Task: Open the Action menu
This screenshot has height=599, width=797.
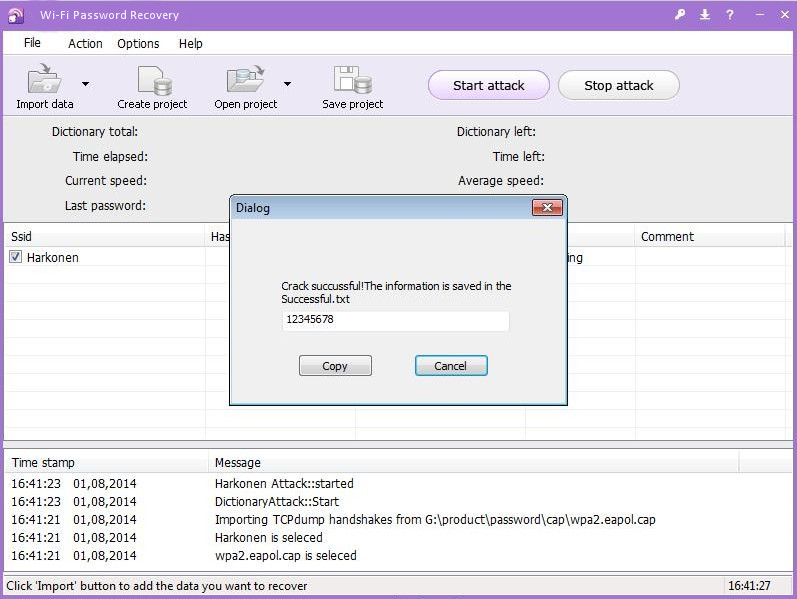Action: (85, 43)
